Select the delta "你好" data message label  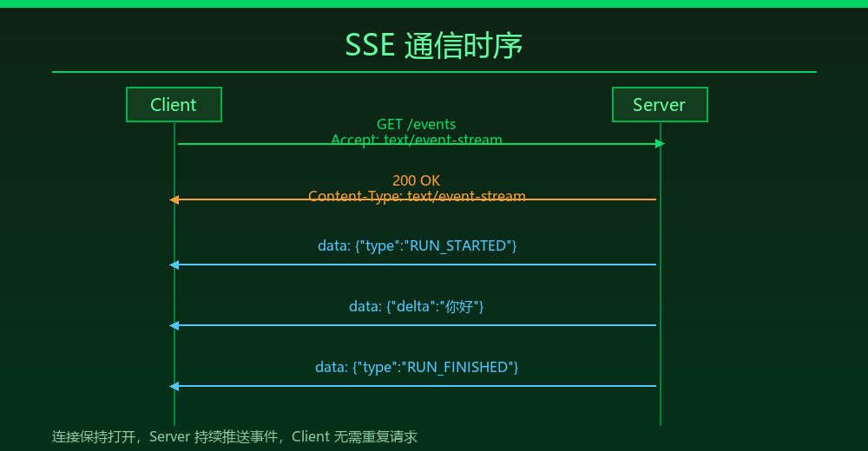pos(417,306)
